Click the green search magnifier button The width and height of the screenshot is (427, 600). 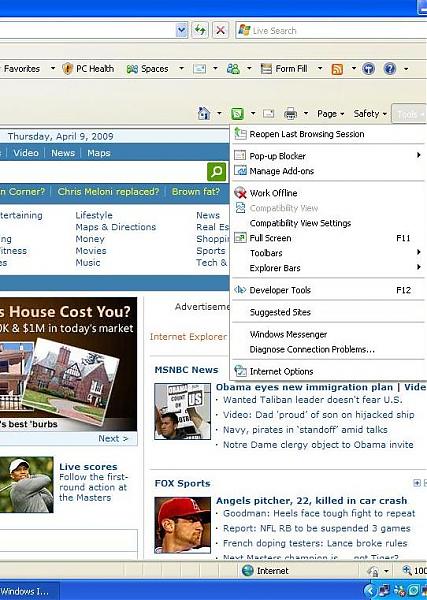click(x=217, y=172)
